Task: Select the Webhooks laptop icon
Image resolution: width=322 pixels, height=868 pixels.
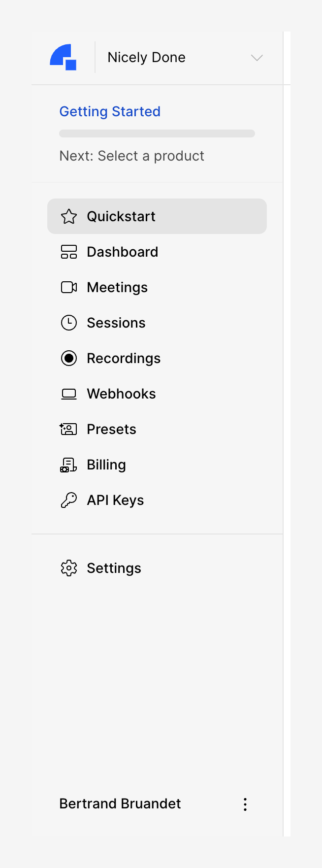Action: (x=69, y=394)
